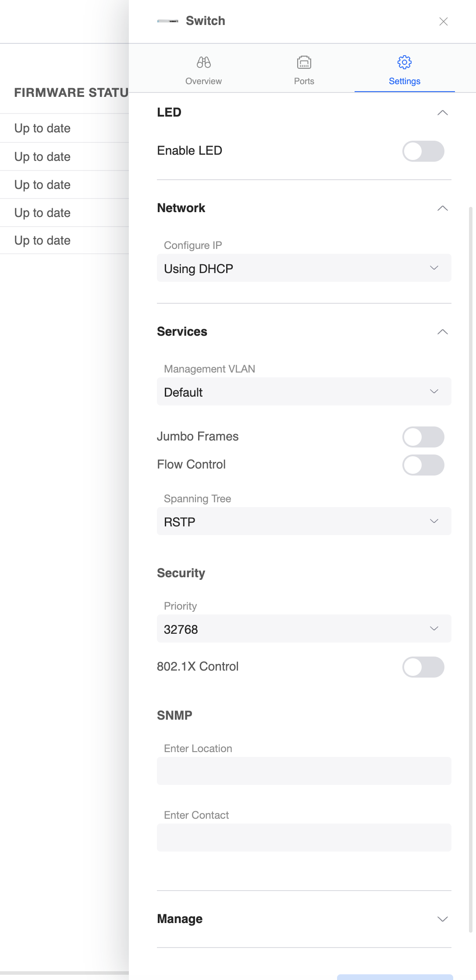Open the Configure IP dropdown
The height and width of the screenshot is (980, 476).
[x=304, y=268]
